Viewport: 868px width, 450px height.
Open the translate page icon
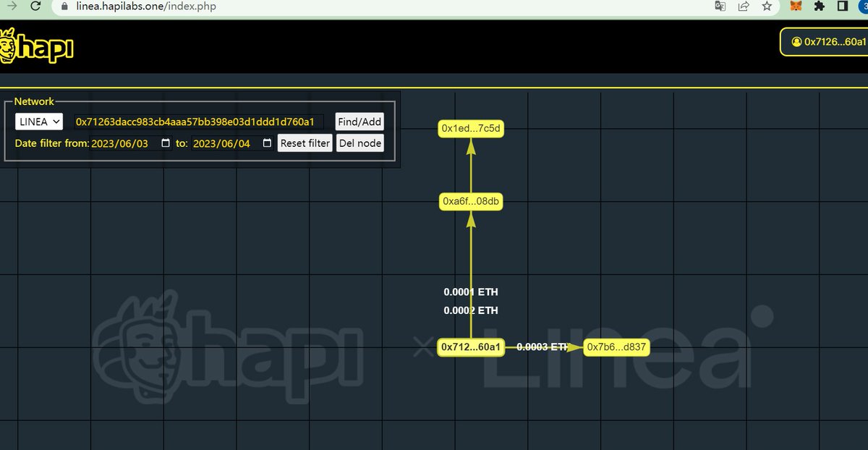tap(720, 7)
